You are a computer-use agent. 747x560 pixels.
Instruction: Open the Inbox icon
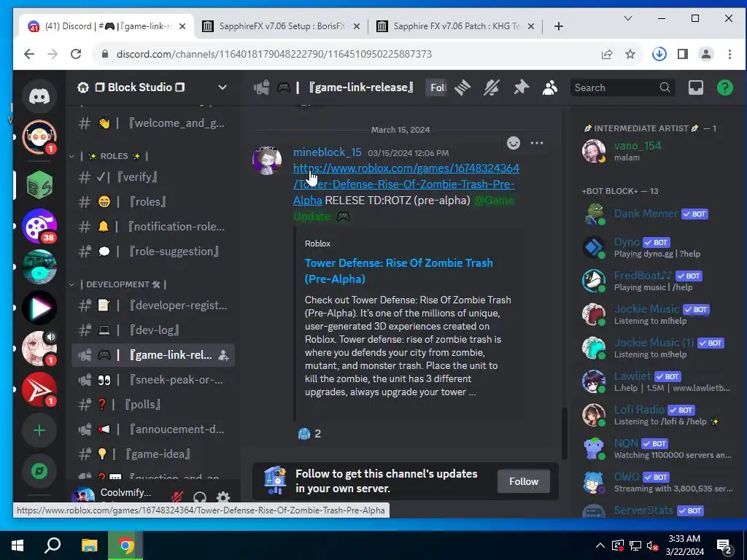(695, 87)
